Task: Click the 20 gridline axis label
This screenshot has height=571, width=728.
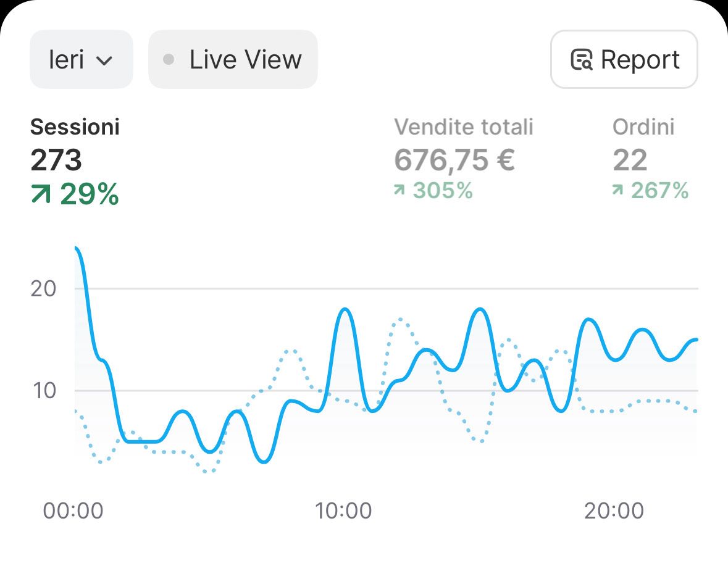Action: [43, 288]
